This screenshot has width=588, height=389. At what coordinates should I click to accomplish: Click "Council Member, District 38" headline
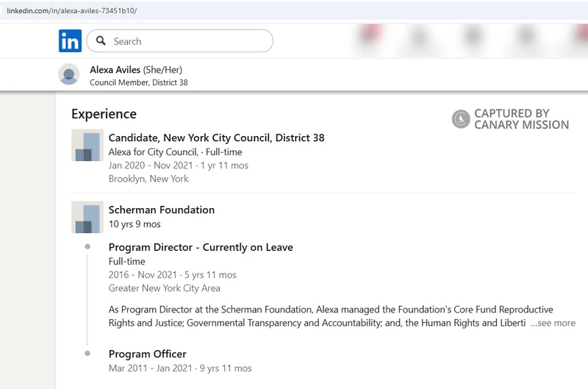pyautogui.click(x=138, y=82)
